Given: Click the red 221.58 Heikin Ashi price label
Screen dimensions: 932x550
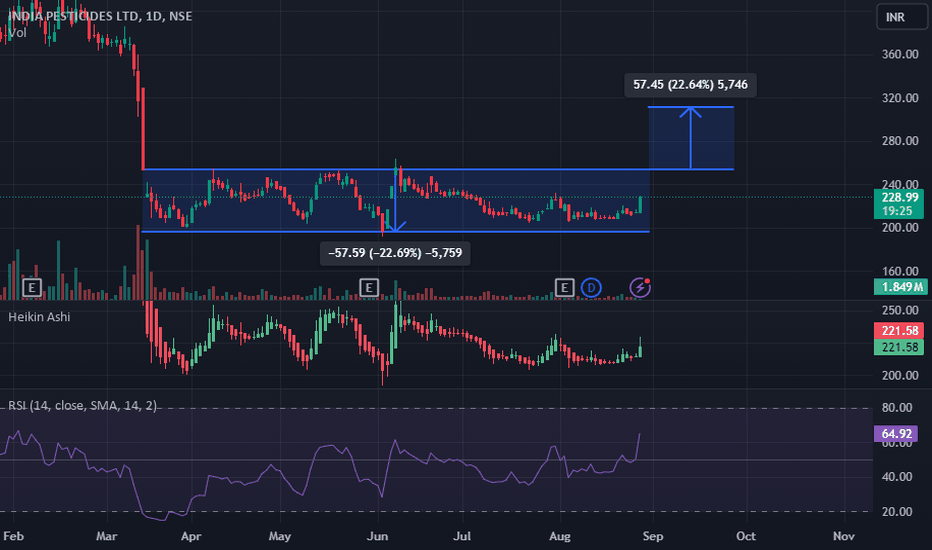Looking at the screenshot, I should click(x=899, y=331).
